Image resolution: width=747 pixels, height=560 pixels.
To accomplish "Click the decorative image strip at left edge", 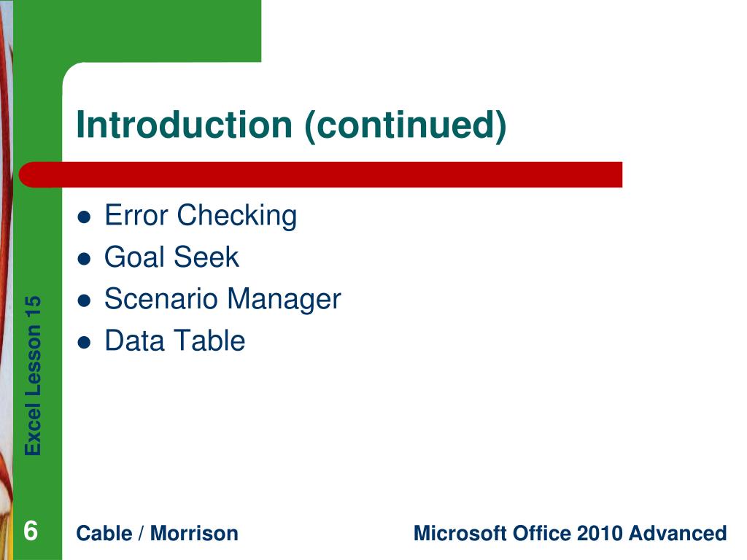I will (x=6, y=280).
